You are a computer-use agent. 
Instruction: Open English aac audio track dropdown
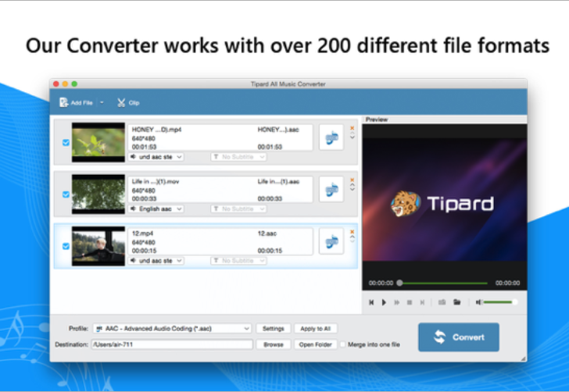click(156, 208)
